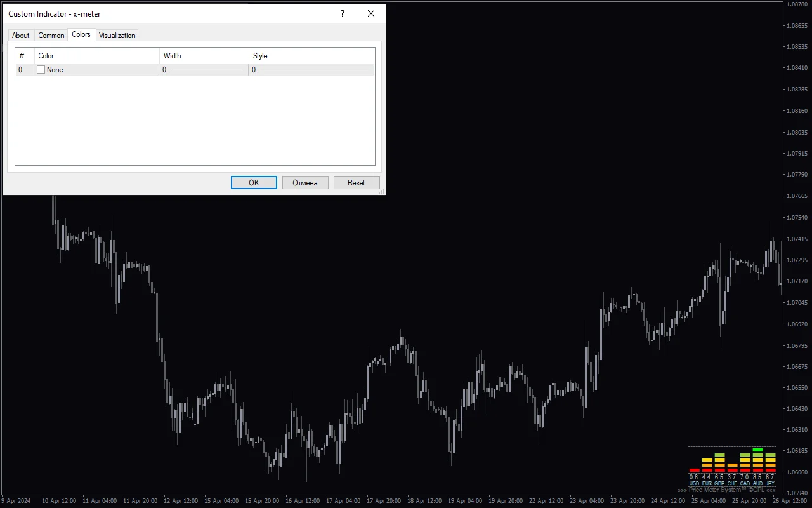Viewport: 812px width, 508px height.
Task: Click the dialog resize grip corner
Action: [382, 191]
